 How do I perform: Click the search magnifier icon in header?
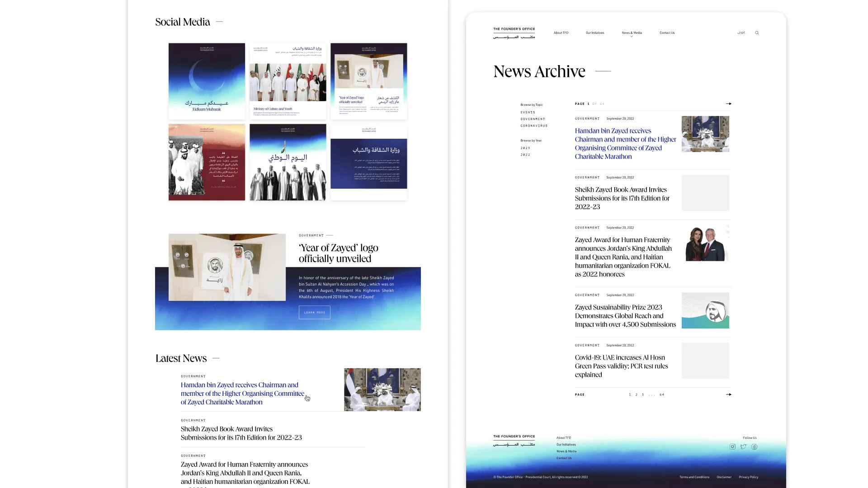pos(757,33)
